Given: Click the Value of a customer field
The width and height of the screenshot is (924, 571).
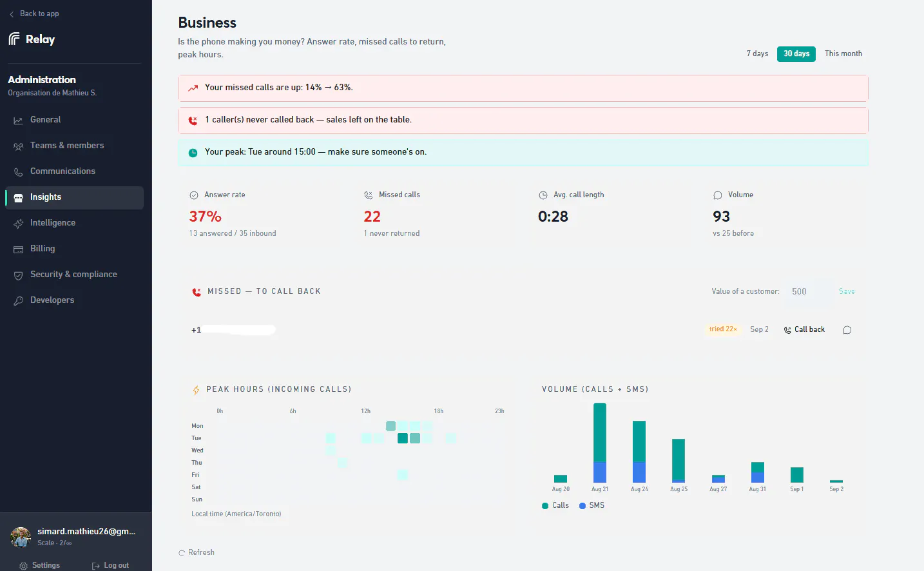Looking at the screenshot, I should [809, 291].
